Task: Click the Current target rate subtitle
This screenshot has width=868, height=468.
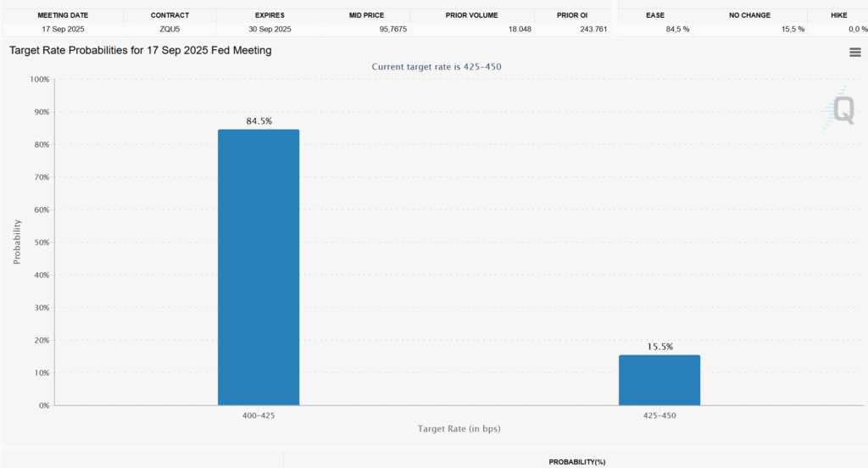Action: [x=437, y=66]
